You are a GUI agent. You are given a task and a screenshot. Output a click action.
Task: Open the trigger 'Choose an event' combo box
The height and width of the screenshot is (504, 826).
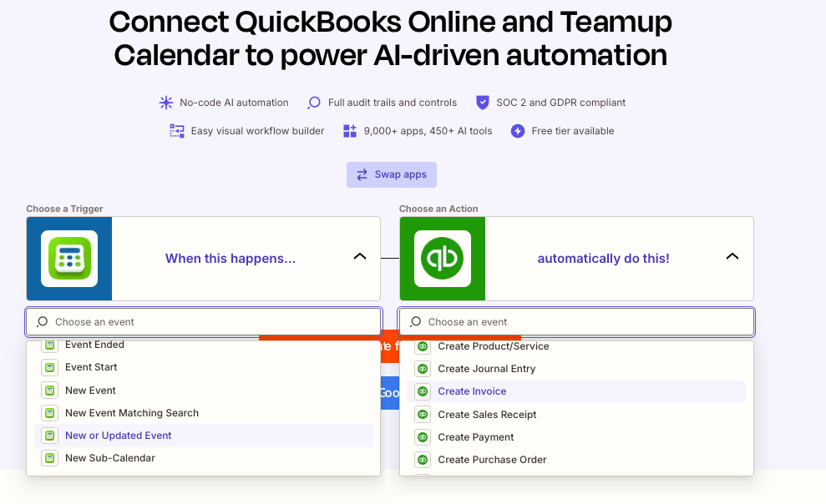point(203,321)
